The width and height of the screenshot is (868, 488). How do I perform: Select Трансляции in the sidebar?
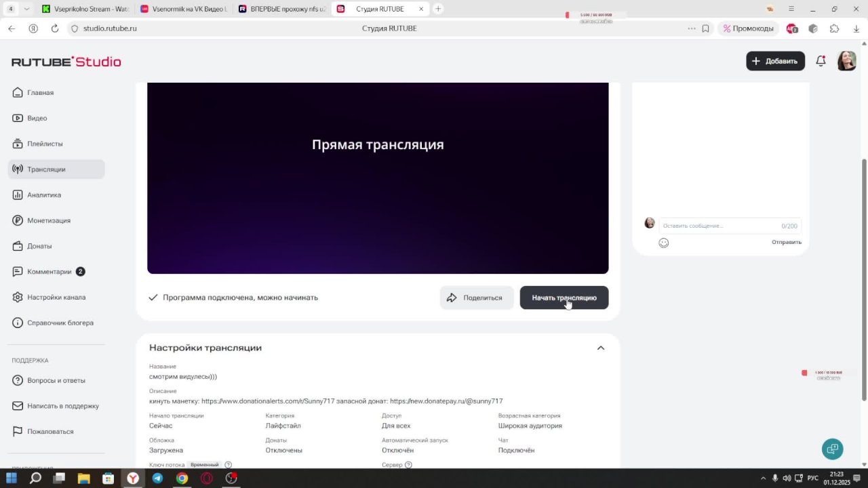click(56, 169)
